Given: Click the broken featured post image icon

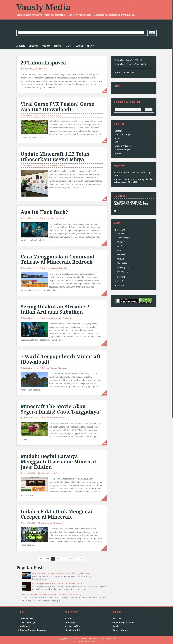Looking at the screenshot, I should 115,211.
